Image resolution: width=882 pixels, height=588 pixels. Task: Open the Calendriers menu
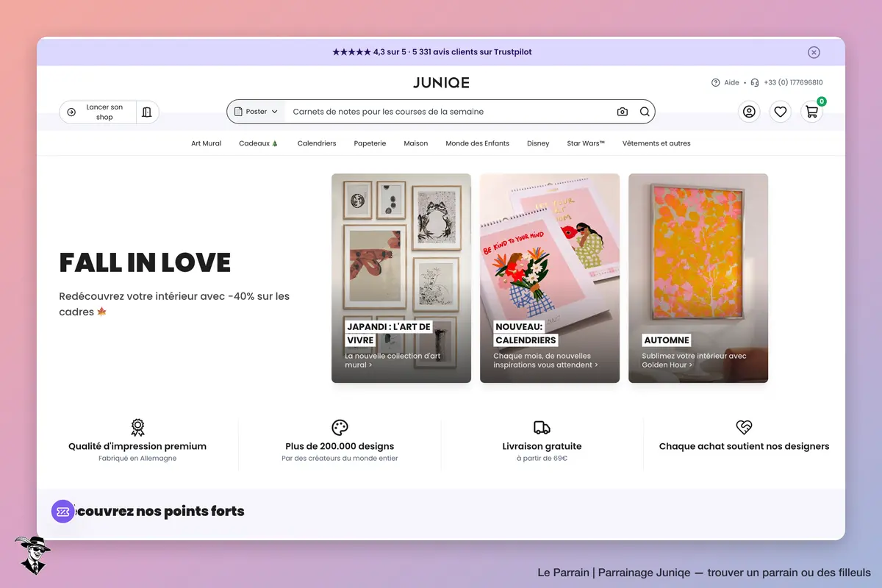tap(317, 143)
